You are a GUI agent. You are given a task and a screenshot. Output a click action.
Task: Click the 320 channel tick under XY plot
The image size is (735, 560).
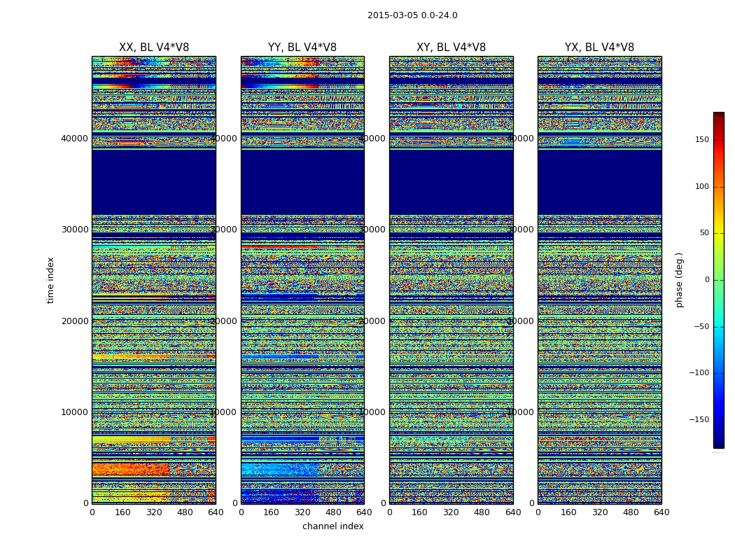point(451,512)
